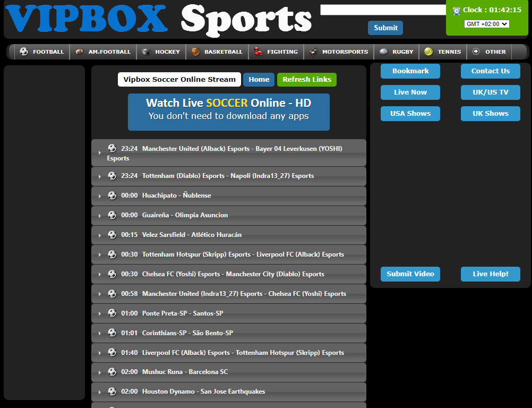Click the search text field above Submit
Screen dimensions: 532x408
point(383,10)
